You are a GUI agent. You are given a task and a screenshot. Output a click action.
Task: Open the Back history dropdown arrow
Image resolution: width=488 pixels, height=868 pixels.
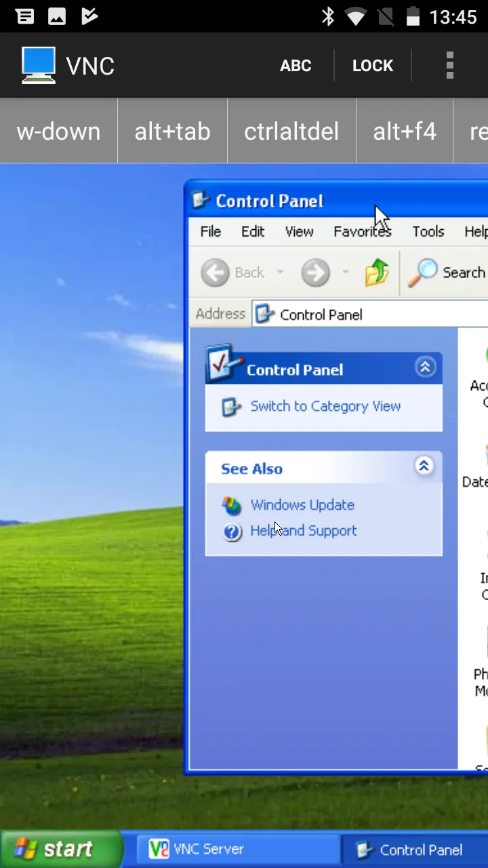pos(280,273)
